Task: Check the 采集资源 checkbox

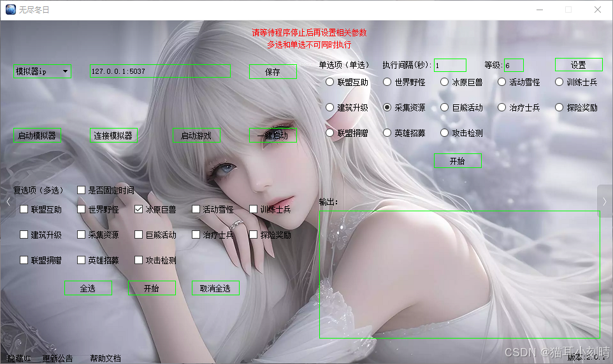Action: (82, 235)
